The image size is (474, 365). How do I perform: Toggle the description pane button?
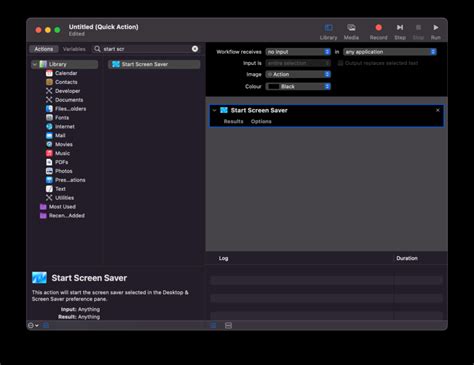click(x=46, y=325)
